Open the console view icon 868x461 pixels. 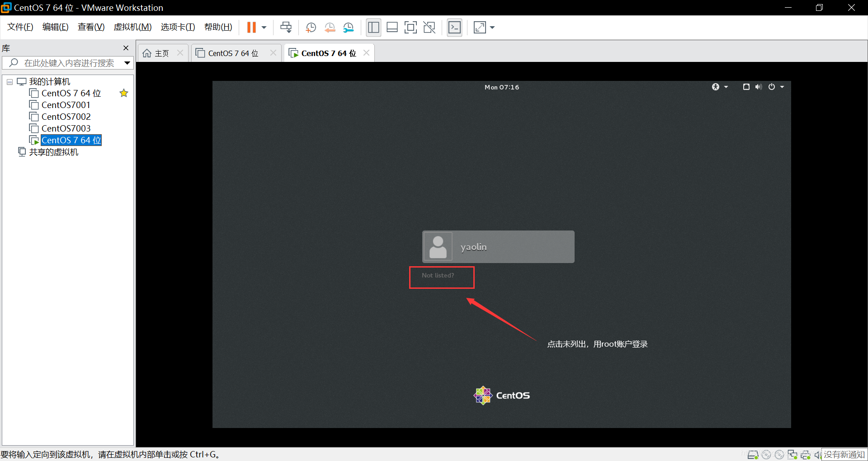point(455,28)
